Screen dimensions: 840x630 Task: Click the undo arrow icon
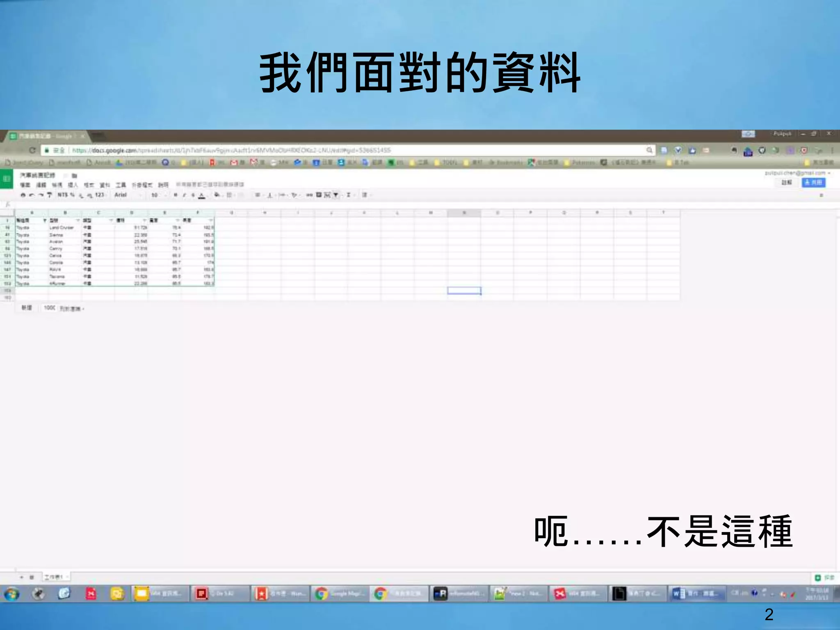32,195
